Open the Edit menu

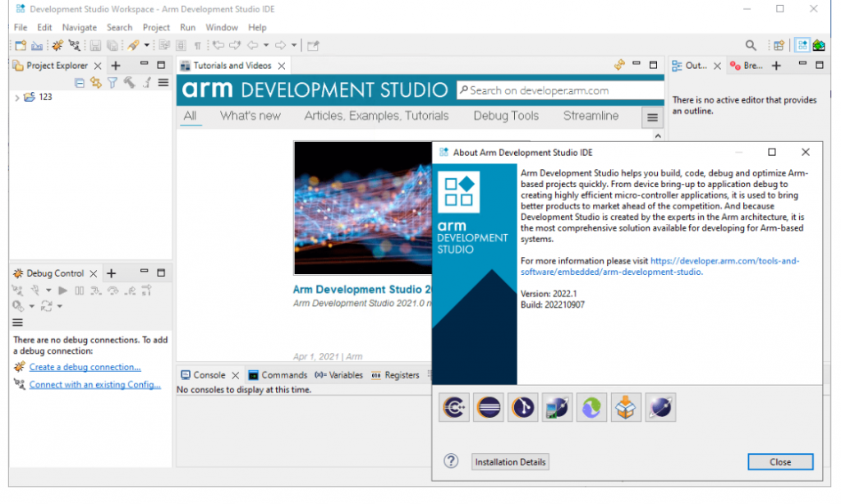coord(44,27)
